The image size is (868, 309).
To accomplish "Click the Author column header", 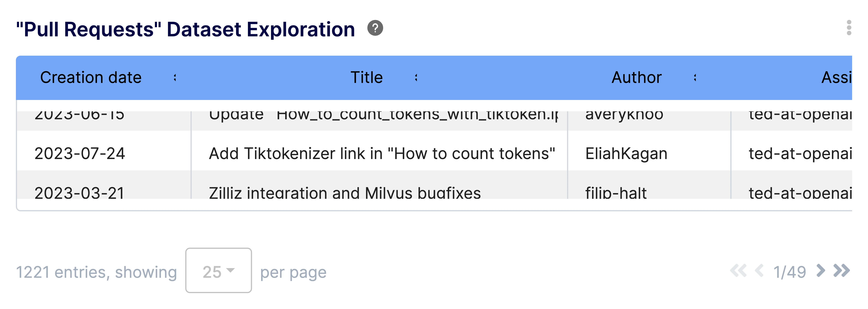I will (x=637, y=78).
